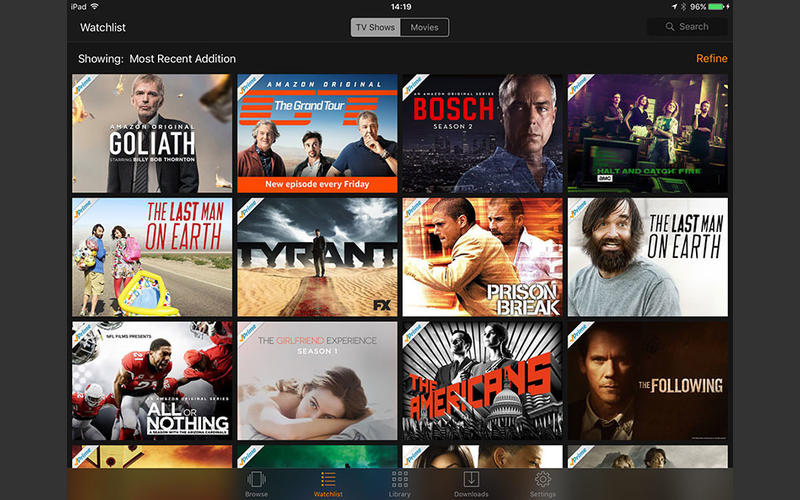Click the Refine link
Image resolution: width=800 pixels, height=500 pixels.
tap(712, 59)
